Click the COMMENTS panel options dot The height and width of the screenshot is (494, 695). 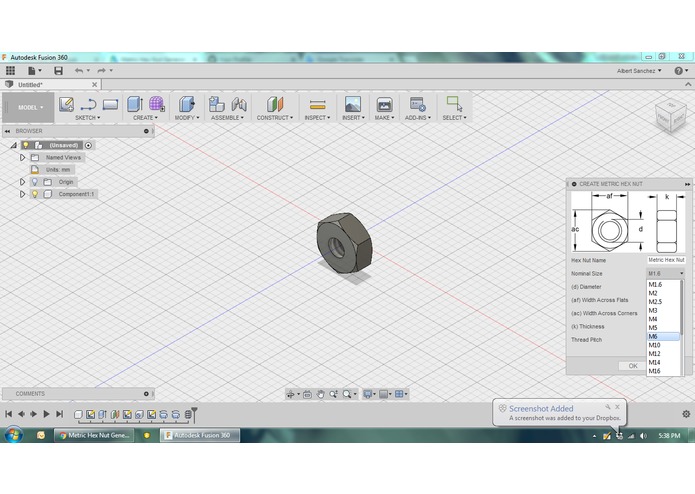click(146, 394)
